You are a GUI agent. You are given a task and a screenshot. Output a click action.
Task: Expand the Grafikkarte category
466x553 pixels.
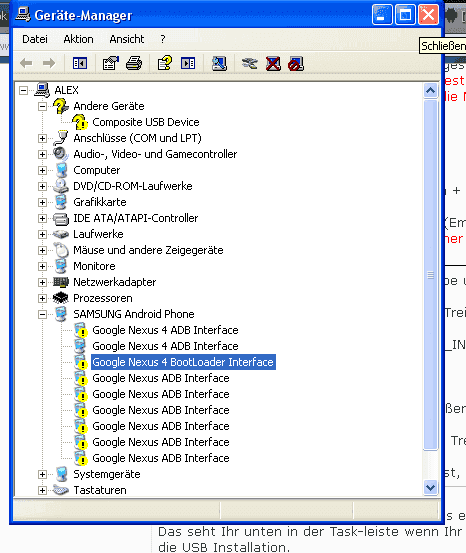pos(42,202)
